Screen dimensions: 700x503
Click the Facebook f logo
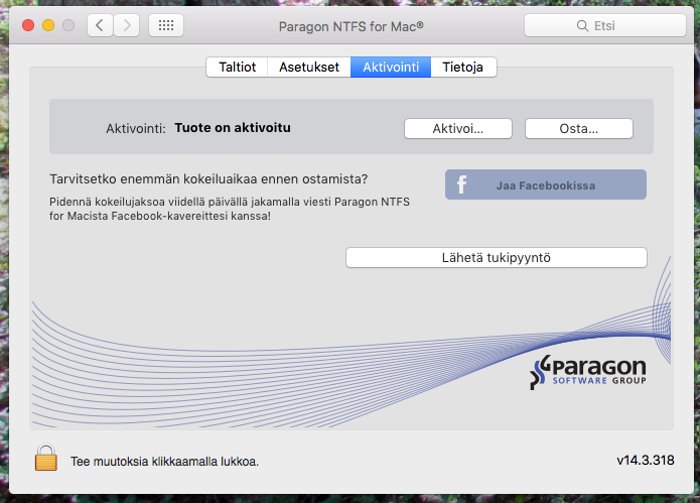[462, 184]
